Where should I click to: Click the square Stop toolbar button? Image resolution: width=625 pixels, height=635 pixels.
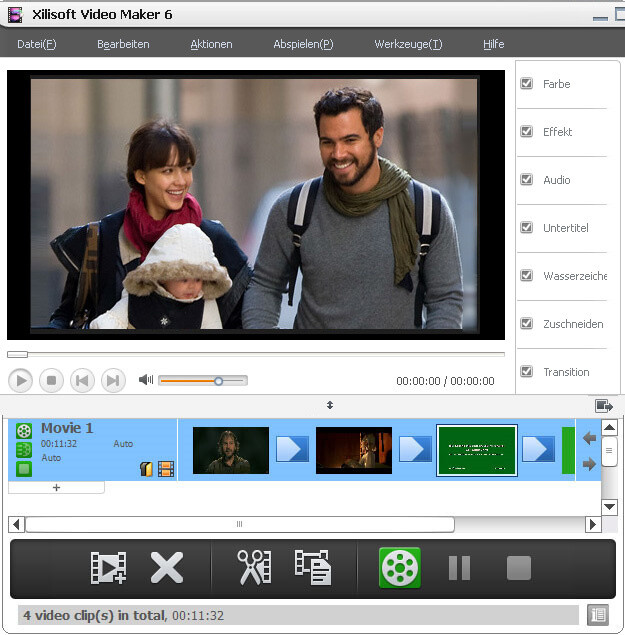519,568
